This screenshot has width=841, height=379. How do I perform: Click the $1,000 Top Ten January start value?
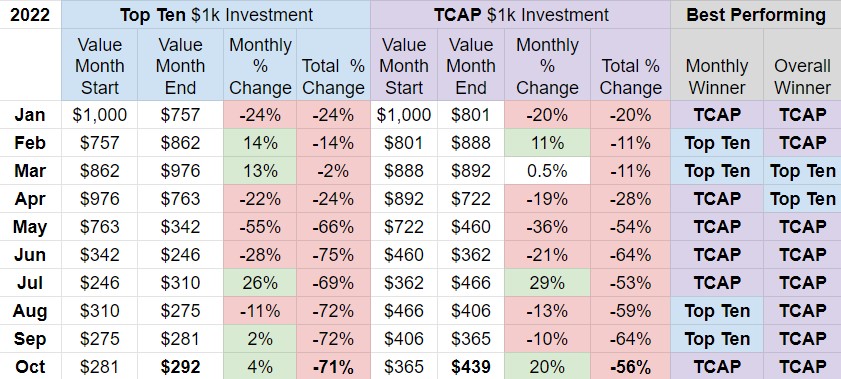[x=100, y=115]
